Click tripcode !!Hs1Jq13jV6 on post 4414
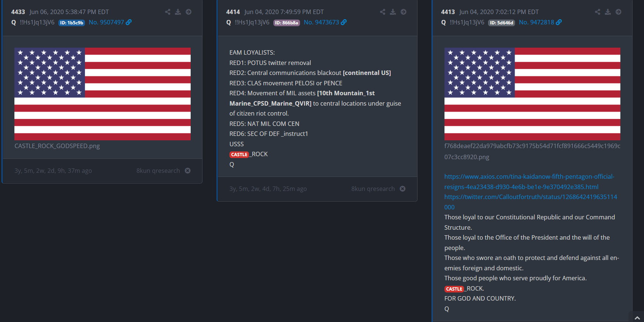Screen dimensions: 644x322 (x=252, y=22)
